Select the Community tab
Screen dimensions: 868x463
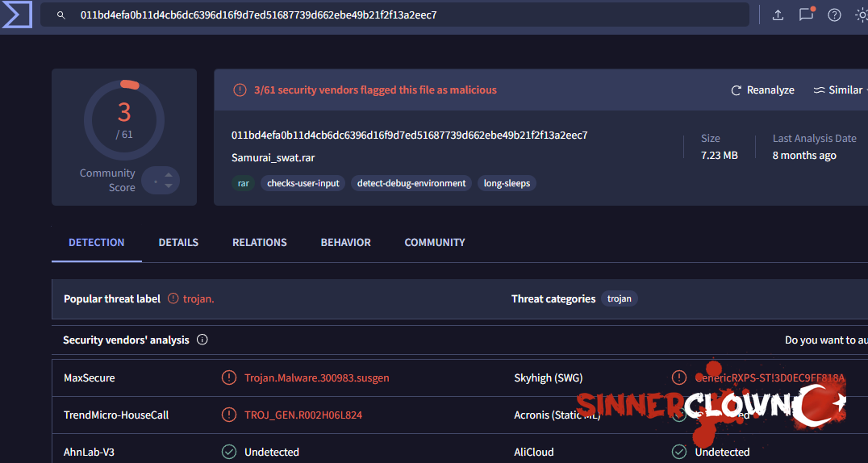[x=435, y=242]
